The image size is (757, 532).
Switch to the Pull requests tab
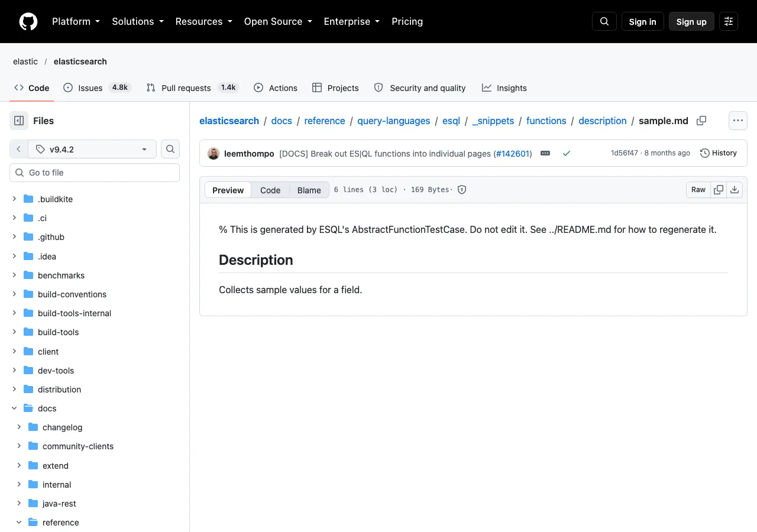[192, 87]
